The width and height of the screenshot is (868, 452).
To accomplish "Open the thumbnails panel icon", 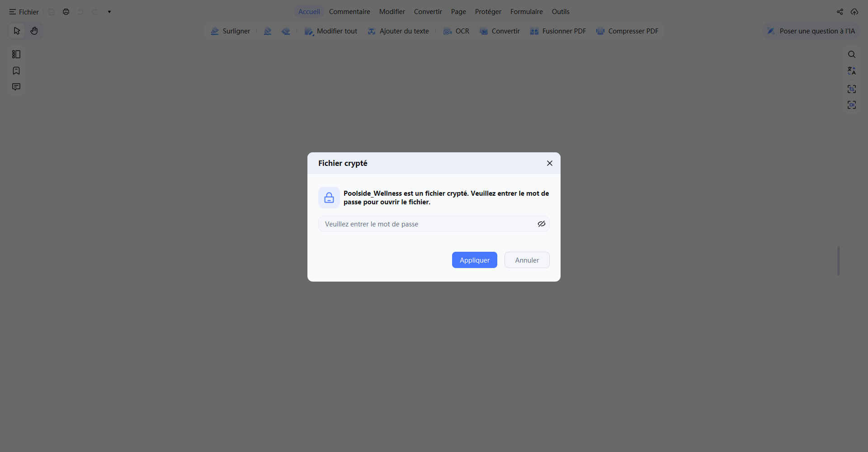I will point(16,54).
